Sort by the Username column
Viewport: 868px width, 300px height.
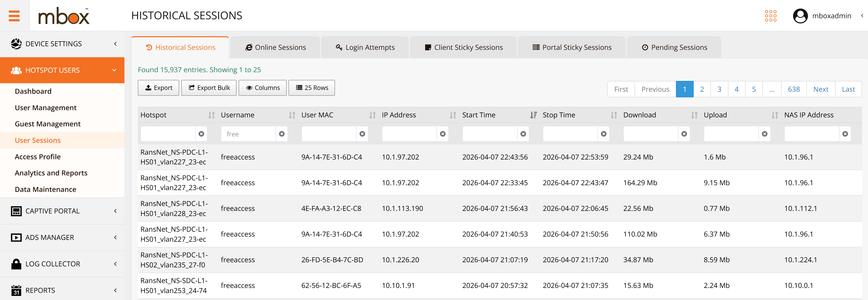pyautogui.click(x=292, y=115)
